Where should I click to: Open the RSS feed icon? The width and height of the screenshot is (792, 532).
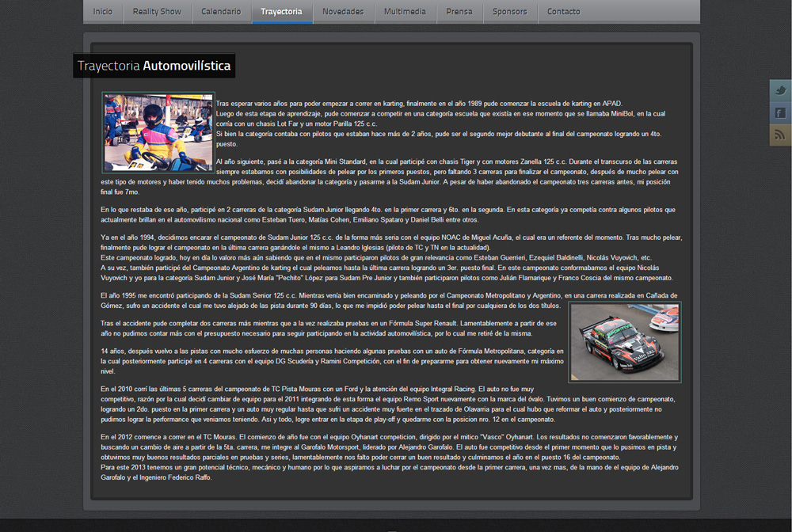coord(780,135)
